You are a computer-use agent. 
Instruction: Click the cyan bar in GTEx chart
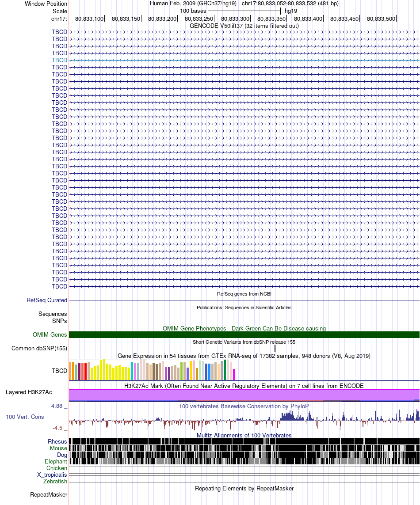(x=132, y=371)
